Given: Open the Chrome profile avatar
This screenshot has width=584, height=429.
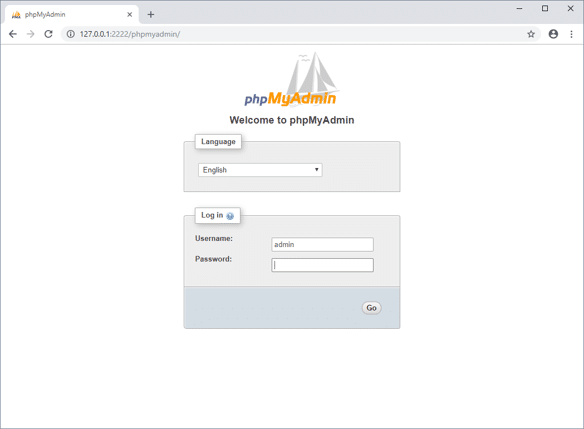Looking at the screenshot, I should 553,34.
